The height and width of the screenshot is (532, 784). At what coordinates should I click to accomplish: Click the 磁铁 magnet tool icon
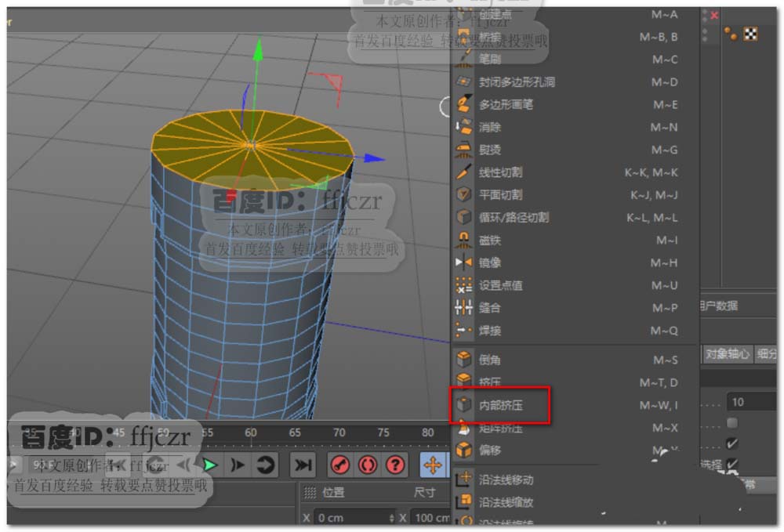pos(464,240)
